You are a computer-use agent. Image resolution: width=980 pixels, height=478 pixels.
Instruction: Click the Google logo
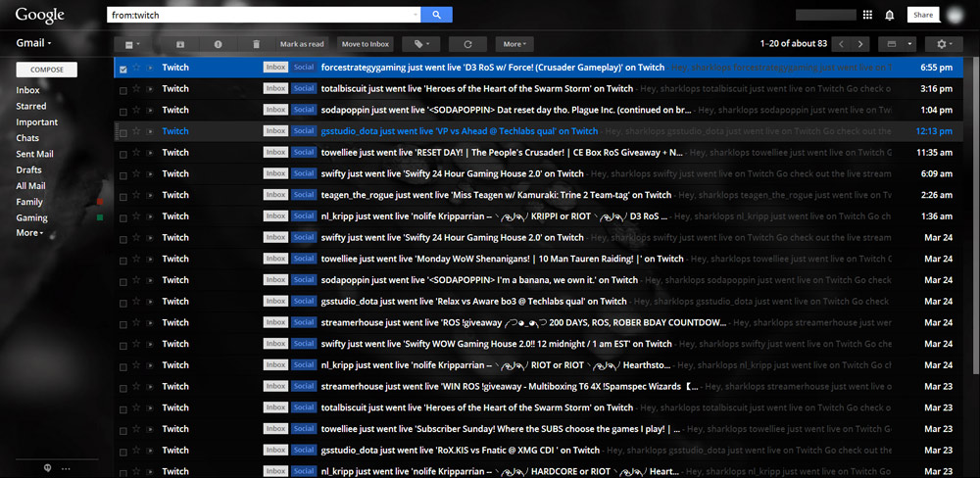(x=39, y=15)
